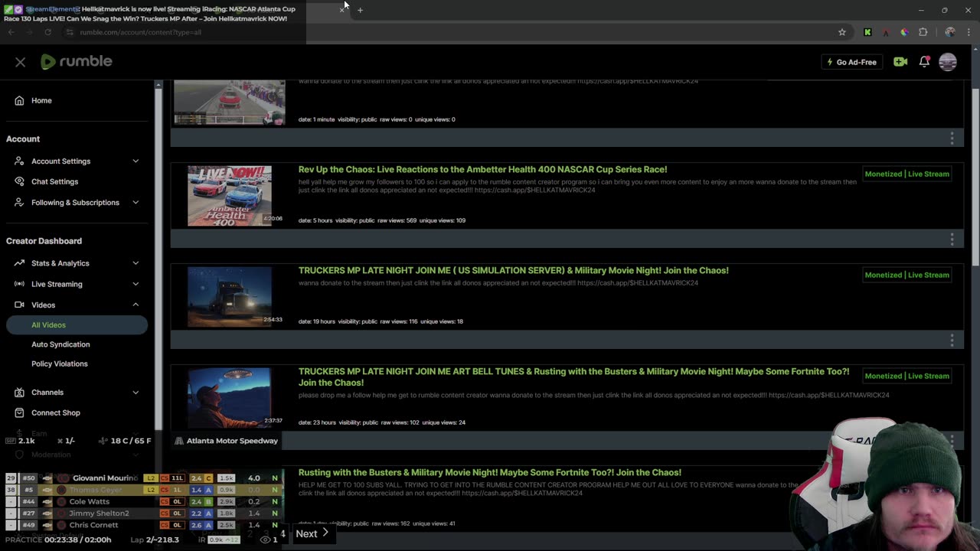
Task: Open a new browser tab
Action: pos(360,10)
